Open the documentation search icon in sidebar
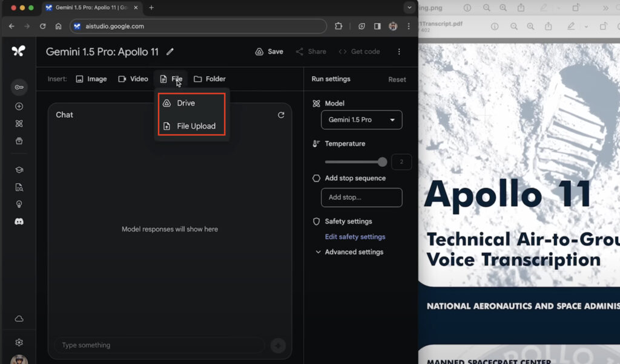 click(x=19, y=187)
